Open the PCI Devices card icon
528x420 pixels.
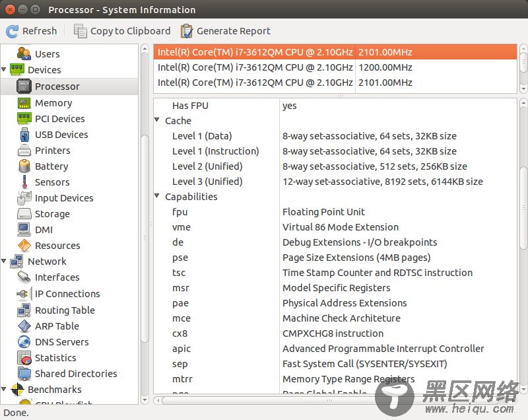click(x=24, y=119)
